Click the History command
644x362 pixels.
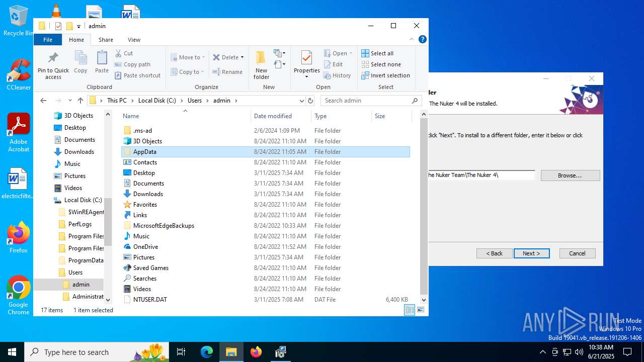[337, 75]
